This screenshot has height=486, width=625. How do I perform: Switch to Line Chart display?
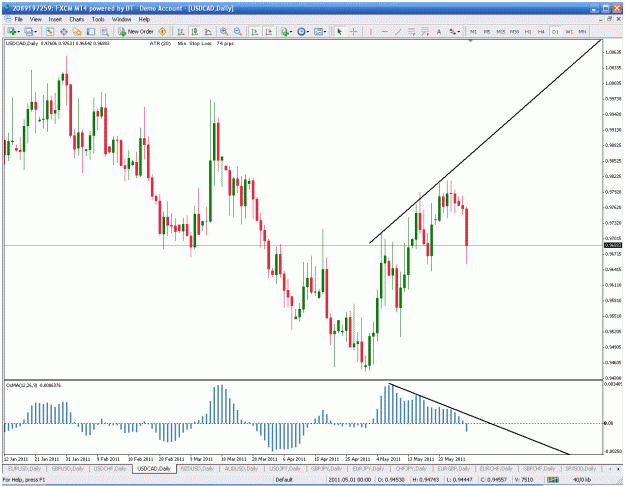[208, 31]
